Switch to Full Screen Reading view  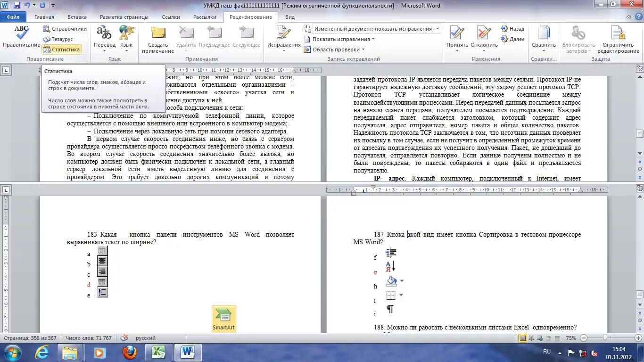[x=532, y=338]
